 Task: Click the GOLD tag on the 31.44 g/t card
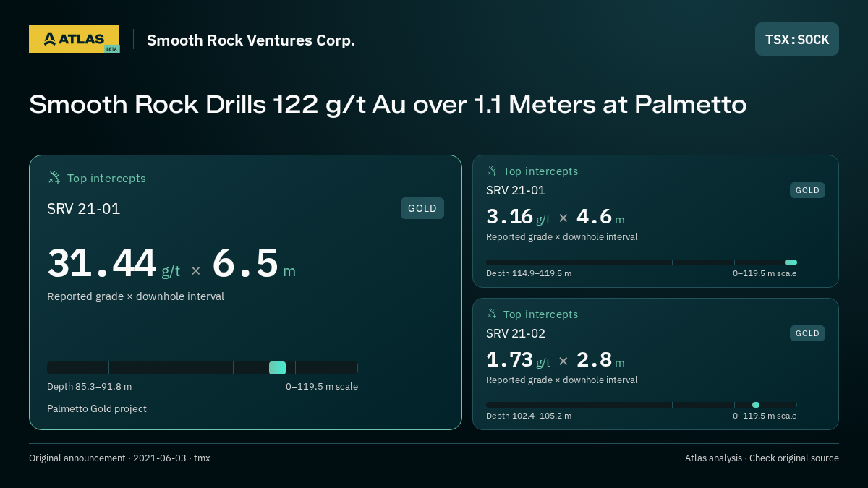pos(422,208)
